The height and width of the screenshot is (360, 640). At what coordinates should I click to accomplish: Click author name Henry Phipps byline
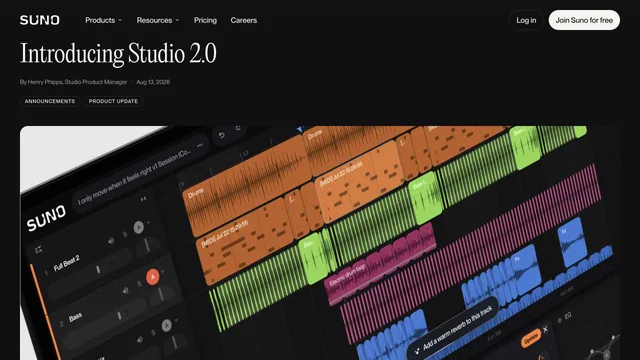73,82
